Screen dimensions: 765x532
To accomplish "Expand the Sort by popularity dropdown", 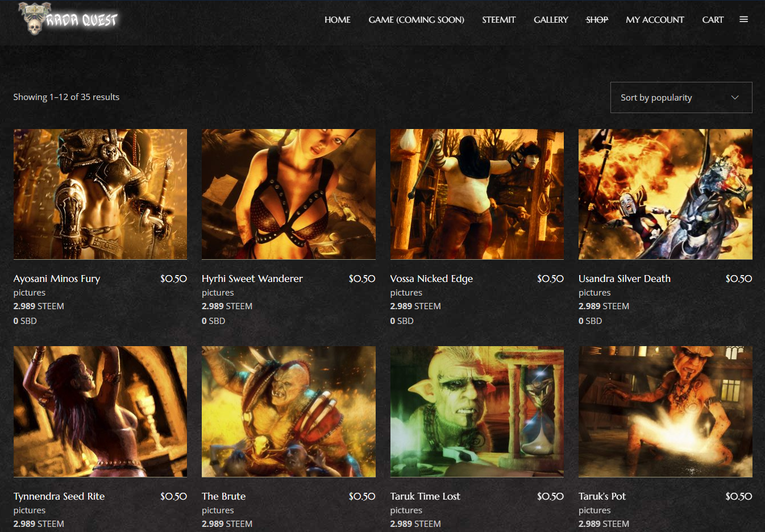I will 681,98.
